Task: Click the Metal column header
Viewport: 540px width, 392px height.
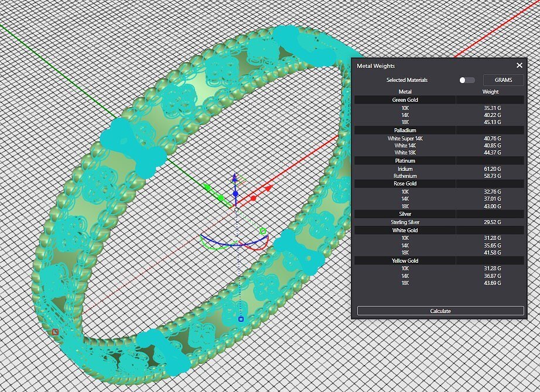Action: 405,92
